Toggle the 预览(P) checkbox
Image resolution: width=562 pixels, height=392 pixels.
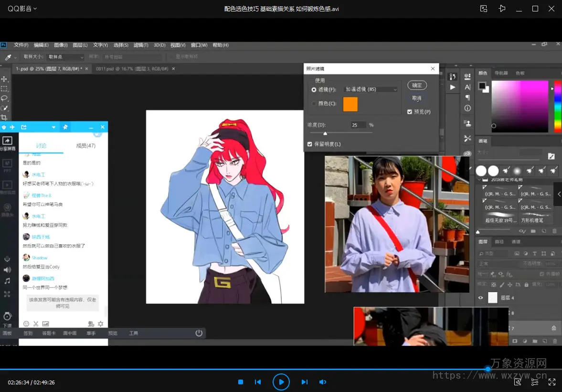coord(410,112)
